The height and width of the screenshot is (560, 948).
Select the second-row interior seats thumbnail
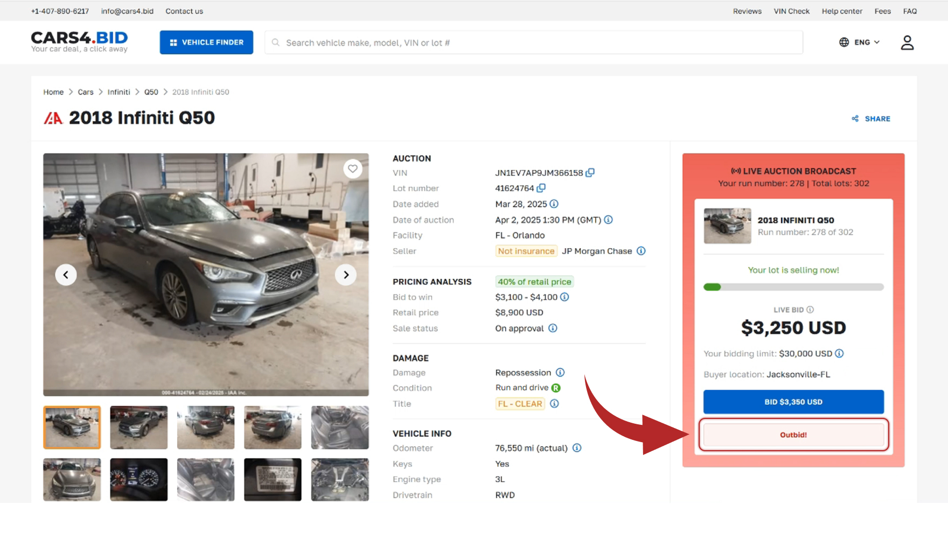[x=206, y=480]
